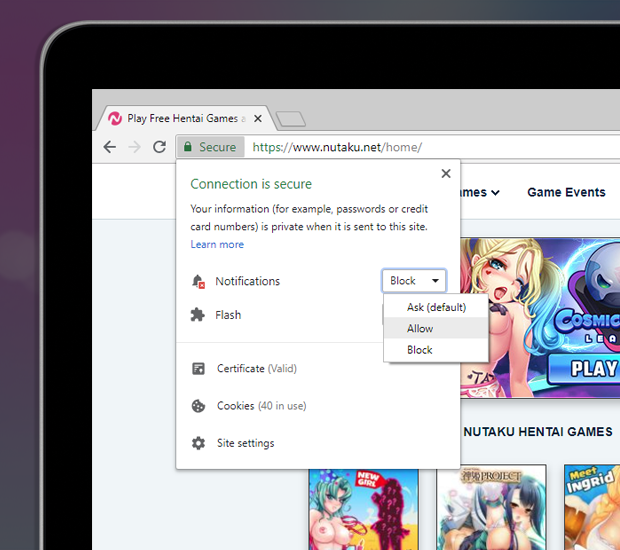
Task: Close the Play Free Hentai Games tab
Action: coord(258,118)
